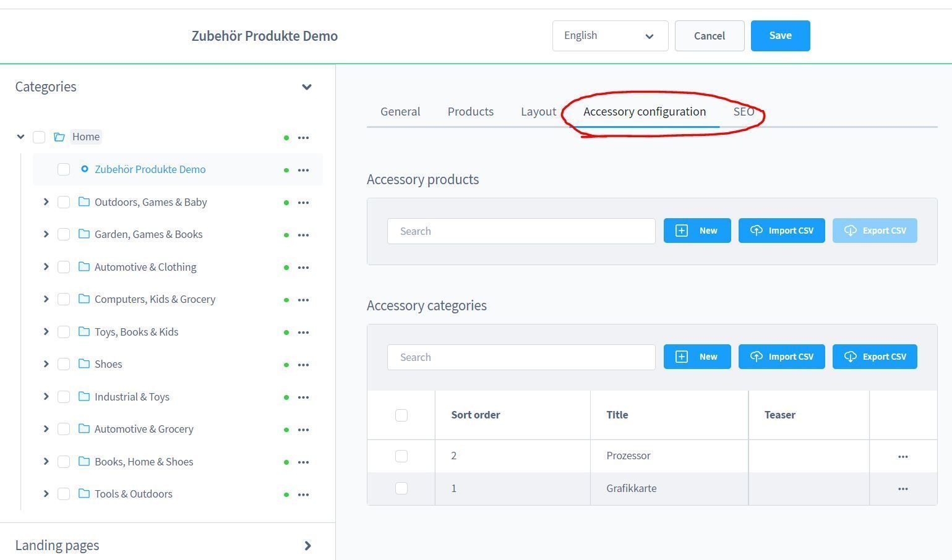Click Import CSV under Accessory products
This screenshot has width=952, height=560.
coord(781,231)
